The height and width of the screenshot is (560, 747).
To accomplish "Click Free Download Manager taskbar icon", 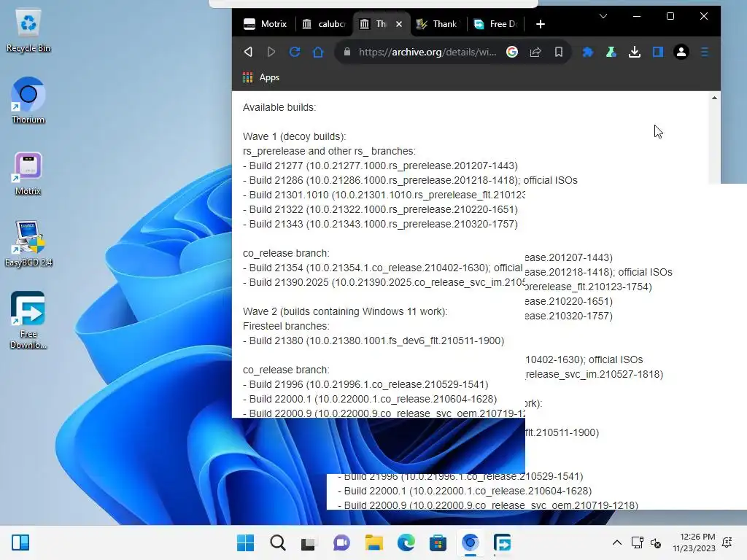I will [x=502, y=542].
